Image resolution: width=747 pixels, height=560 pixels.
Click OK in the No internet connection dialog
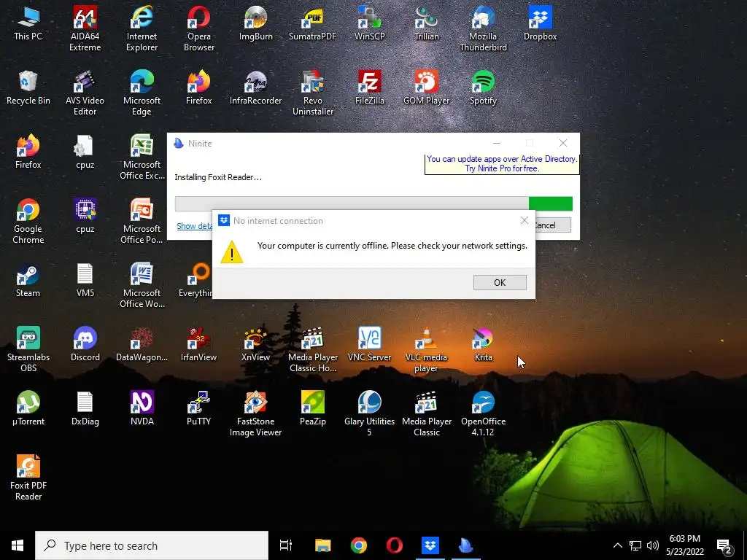tap(499, 282)
